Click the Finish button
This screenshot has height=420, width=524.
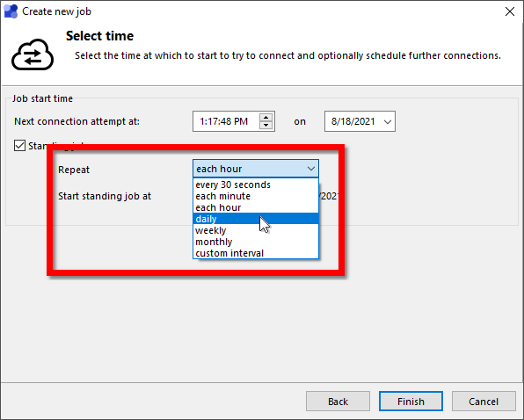point(411,402)
